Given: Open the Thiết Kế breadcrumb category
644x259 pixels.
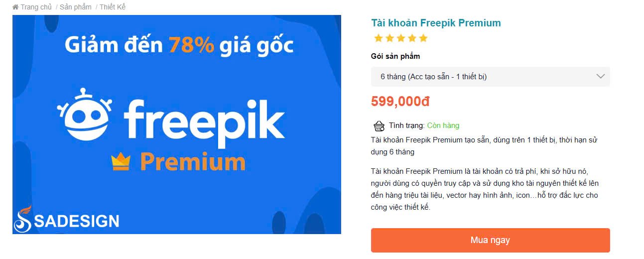Looking at the screenshot, I should click(113, 7).
